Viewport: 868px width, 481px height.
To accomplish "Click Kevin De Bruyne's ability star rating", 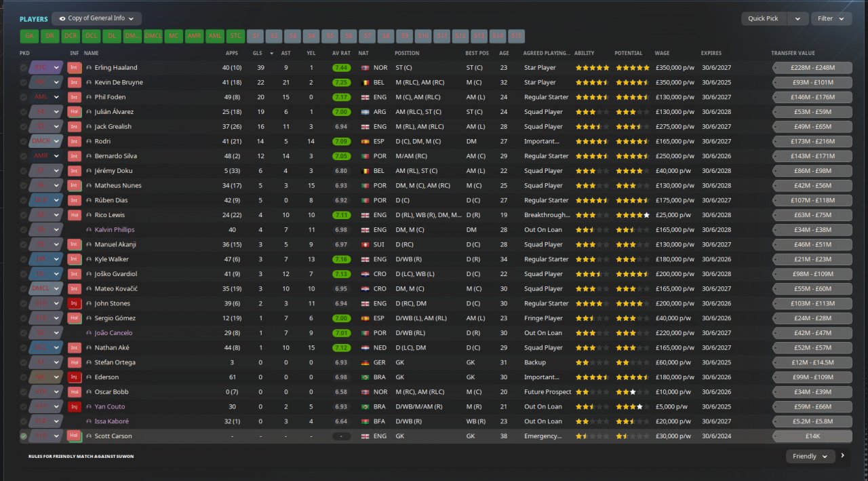I will point(592,83).
